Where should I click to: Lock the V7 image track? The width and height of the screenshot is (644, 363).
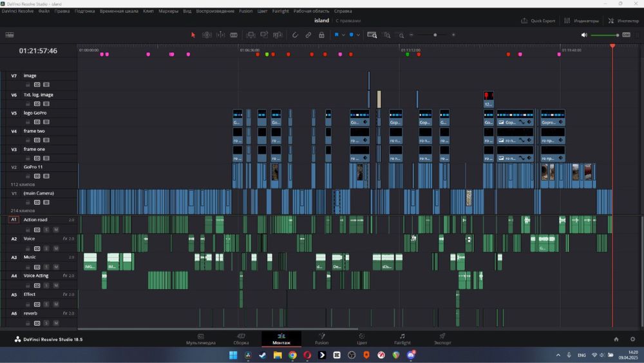point(28,84)
